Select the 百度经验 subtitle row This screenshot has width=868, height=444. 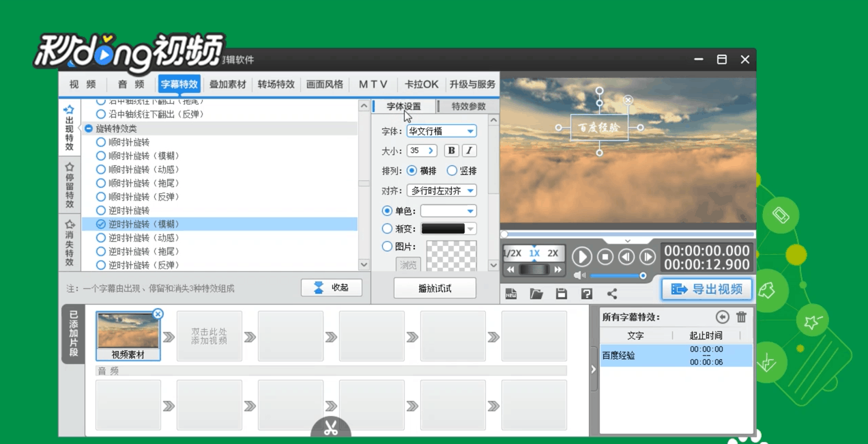676,355
